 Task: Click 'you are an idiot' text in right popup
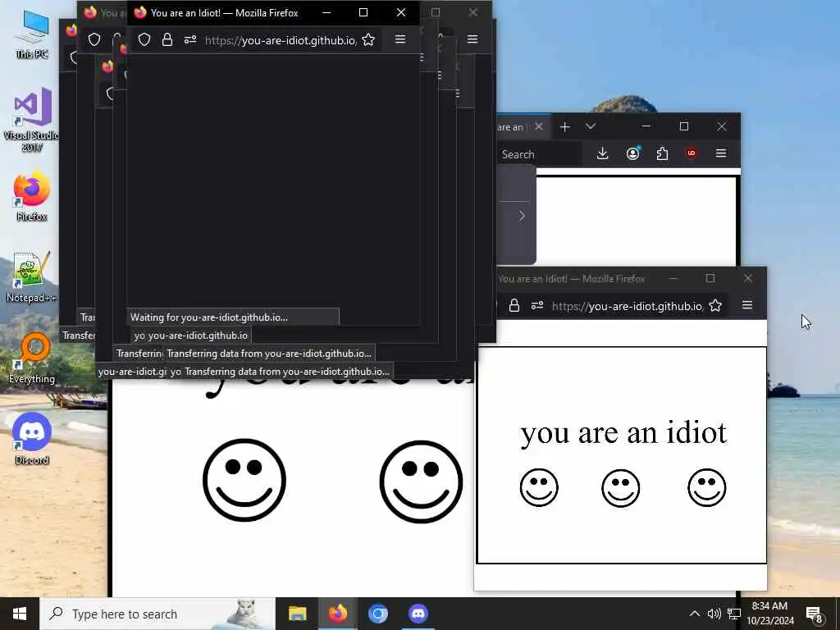tap(623, 432)
